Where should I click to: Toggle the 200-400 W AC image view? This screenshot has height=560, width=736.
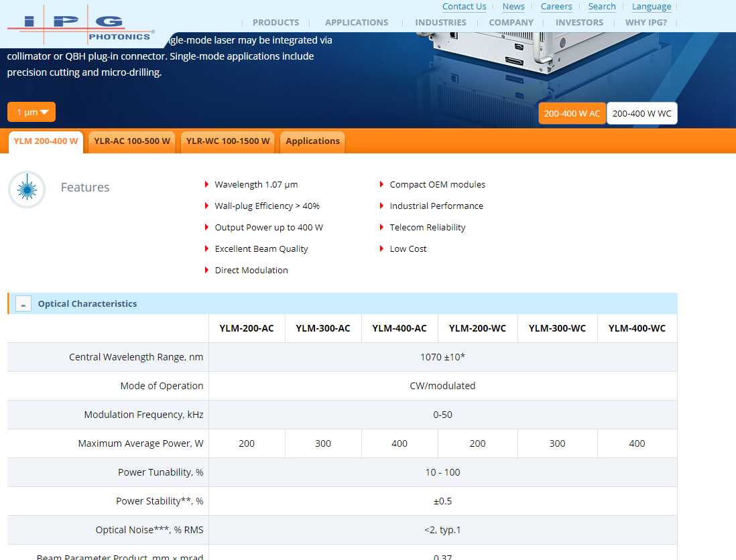coord(572,113)
